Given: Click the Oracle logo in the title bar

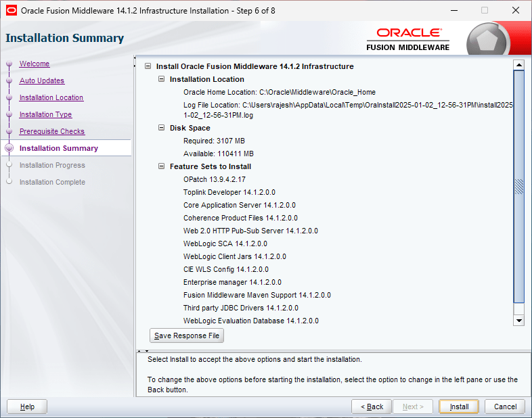Looking at the screenshot, I should tap(12, 11).
